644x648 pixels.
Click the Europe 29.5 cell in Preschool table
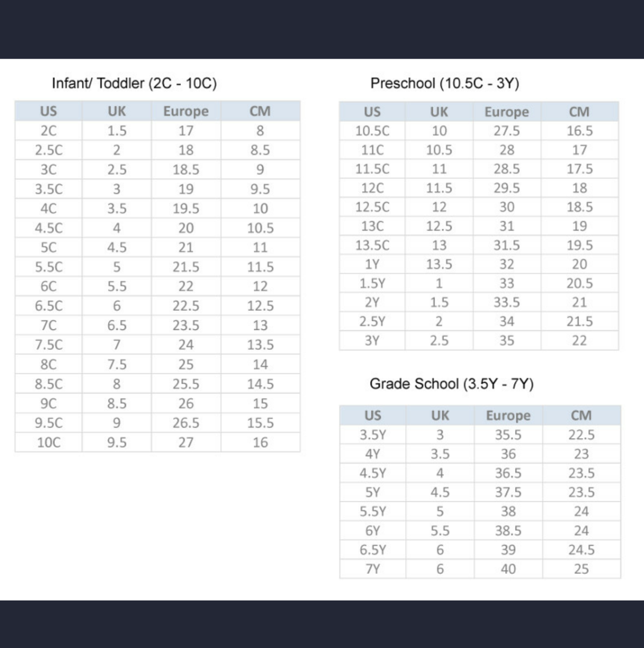point(507,188)
